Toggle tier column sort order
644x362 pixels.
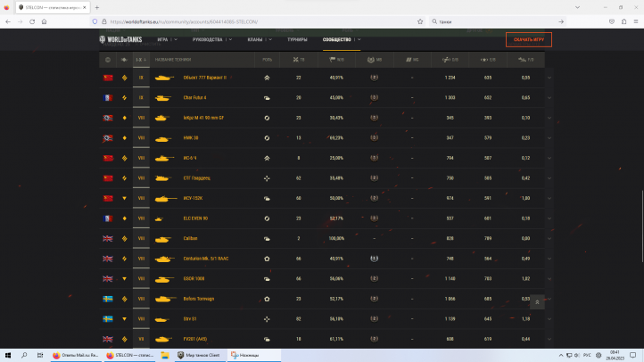click(x=138, y=60)
